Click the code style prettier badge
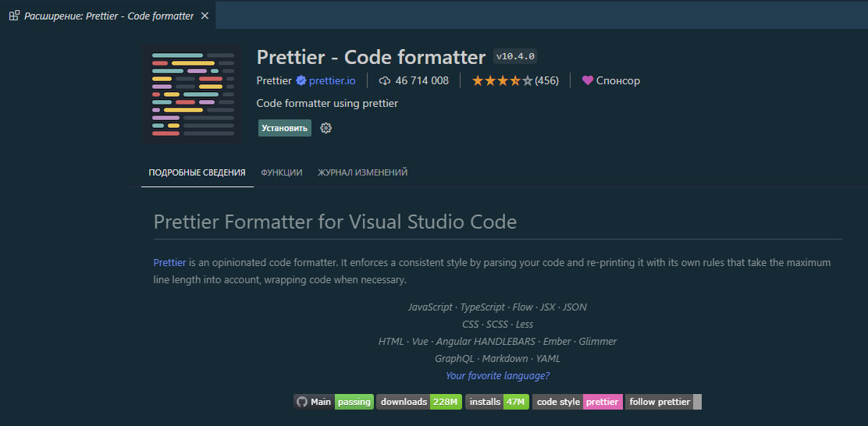Image resolution: width=868 pixels, height=426 pixels. pyautogui.click(x=578, y=402)
